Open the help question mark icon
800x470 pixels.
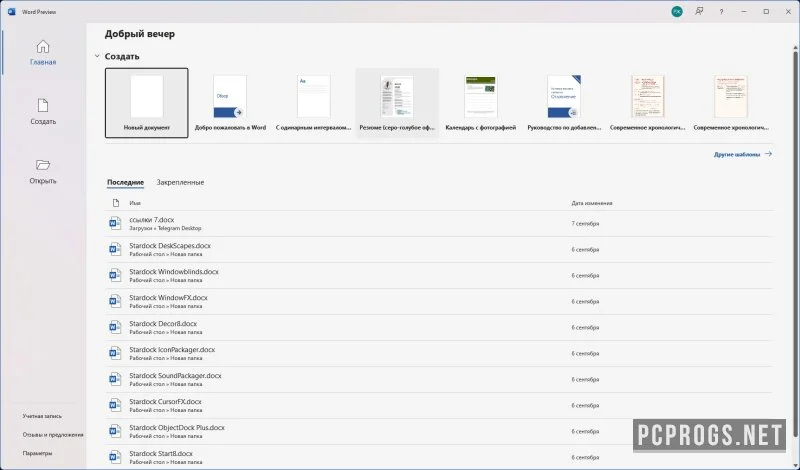721,11
